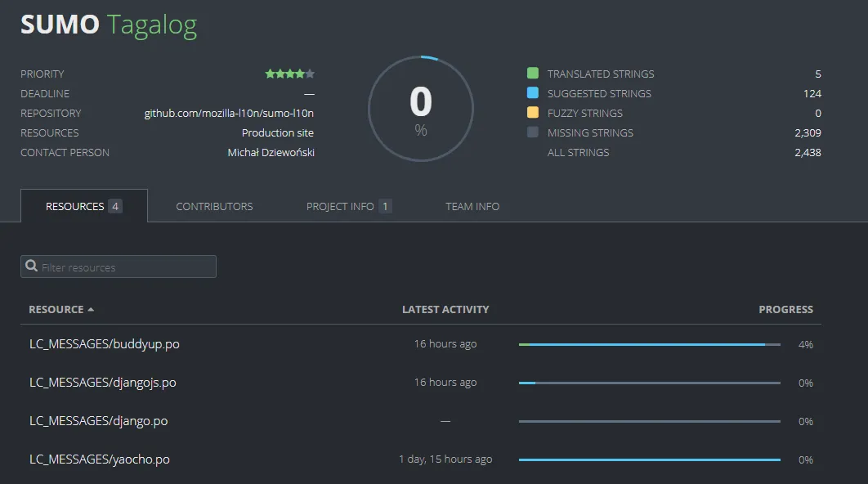The image size is (868, 484).
Task: Click the buddyup.po progress bar
Action: 649,344
